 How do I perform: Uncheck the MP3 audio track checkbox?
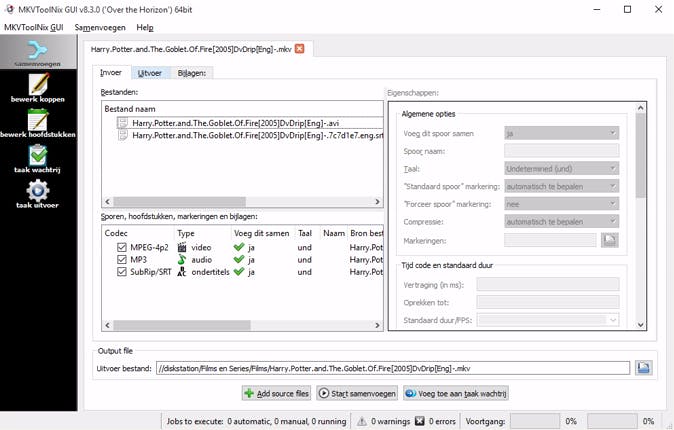122,259
